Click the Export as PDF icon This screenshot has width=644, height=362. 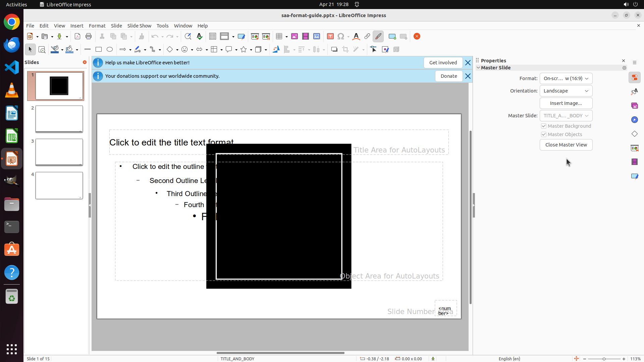(77, 36)
